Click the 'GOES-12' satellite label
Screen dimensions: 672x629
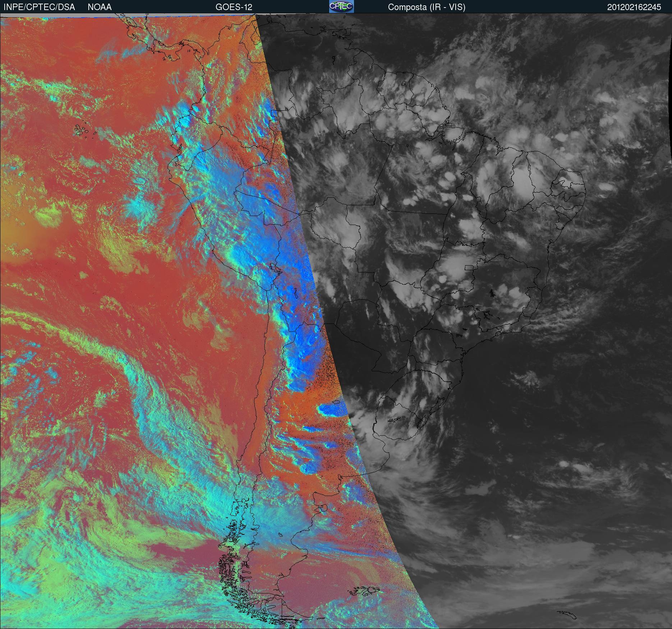point(234,7)
